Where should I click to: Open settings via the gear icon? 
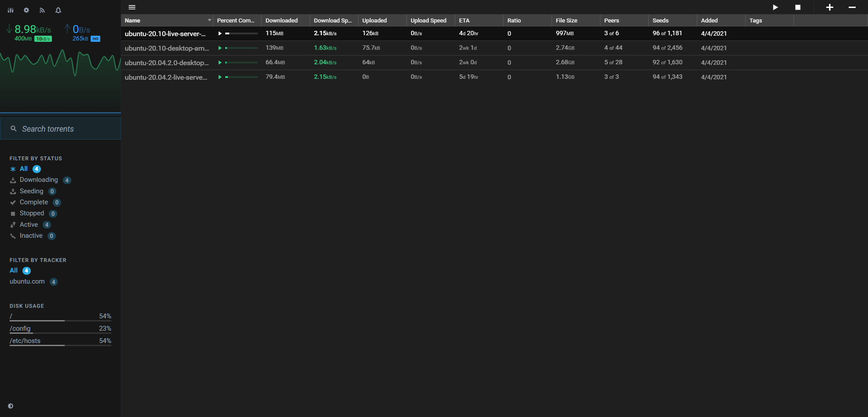(26, 10)
